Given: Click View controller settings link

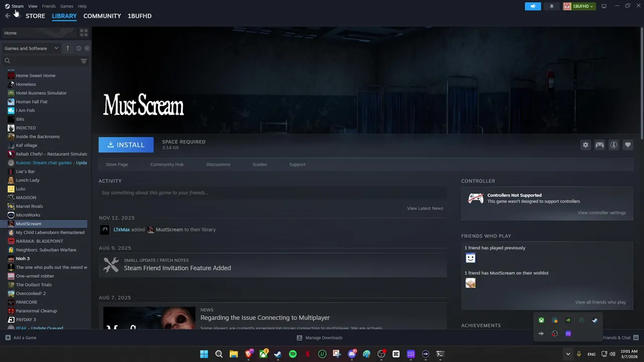Looking at the screenshot, I should pos(602,213).
